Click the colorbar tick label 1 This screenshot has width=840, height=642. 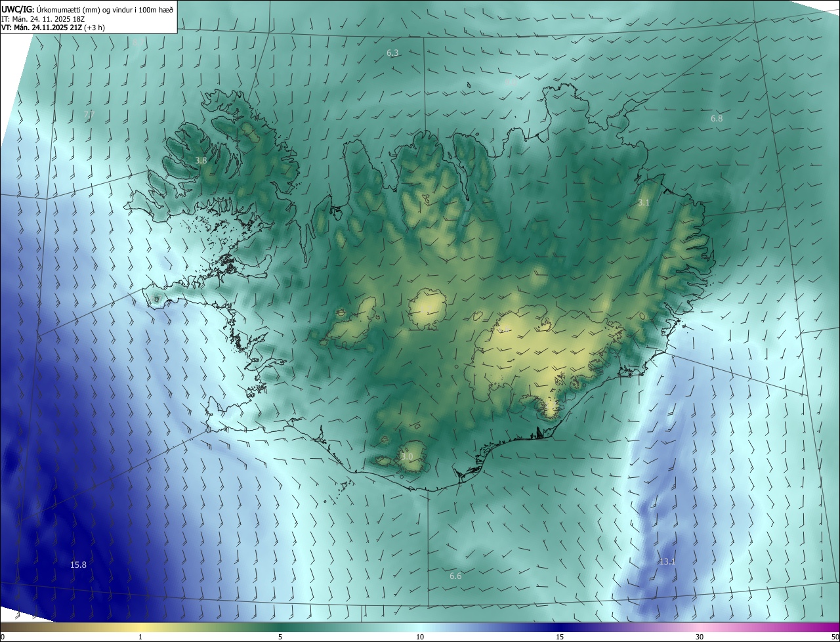coord(140,637)
